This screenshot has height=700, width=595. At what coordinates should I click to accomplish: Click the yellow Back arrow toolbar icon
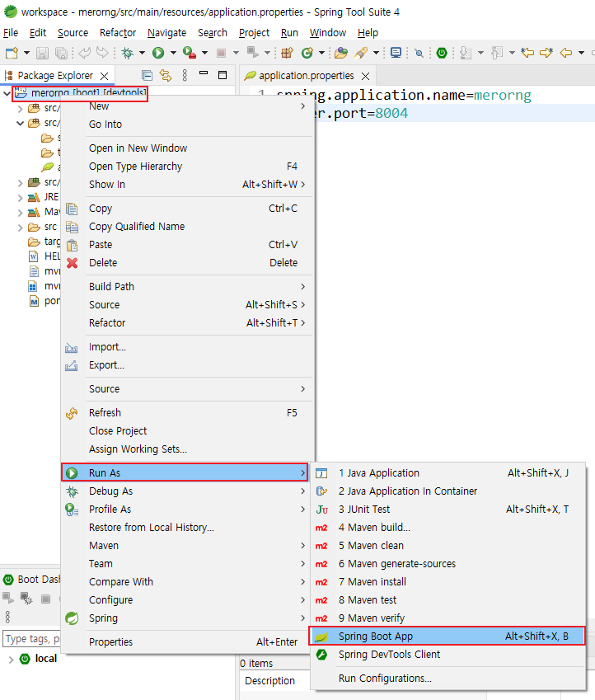tap(566, 53)
